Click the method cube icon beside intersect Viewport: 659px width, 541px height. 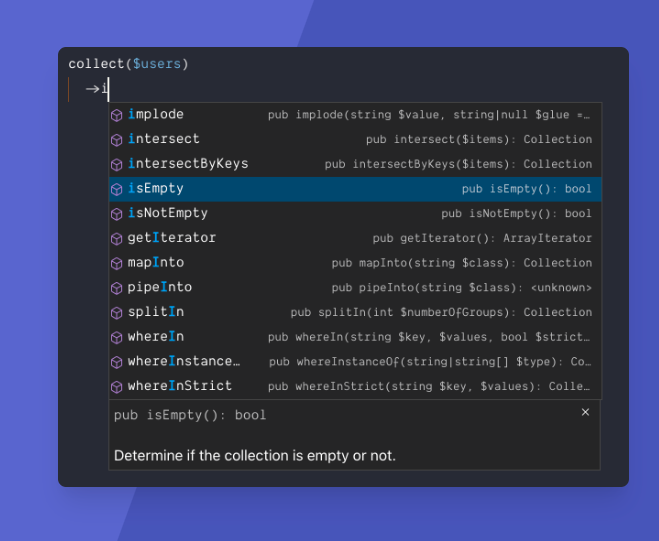[116, 140]
